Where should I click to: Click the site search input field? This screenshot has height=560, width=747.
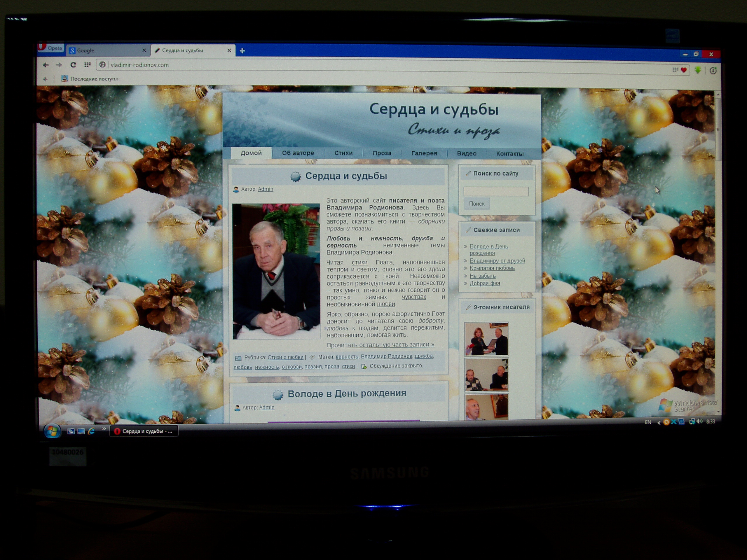[496, 192]
